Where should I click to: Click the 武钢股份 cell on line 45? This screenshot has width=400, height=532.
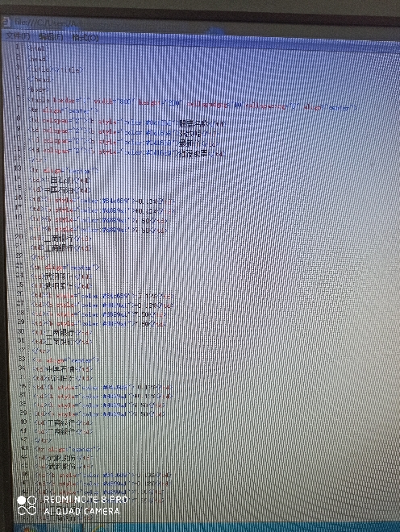pyautogui.click(x=61, y=467)
